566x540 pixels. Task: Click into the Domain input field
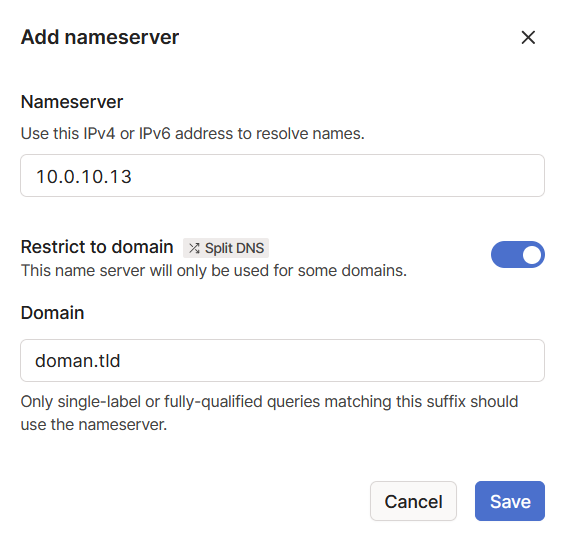point(282,360)
